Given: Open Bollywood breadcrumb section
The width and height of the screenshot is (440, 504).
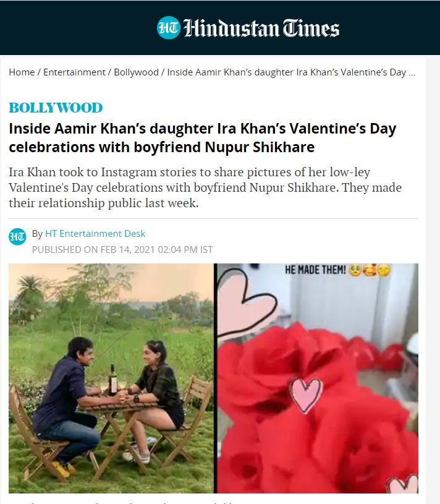Looking at the screenshot, I should [x=136, y=72].
